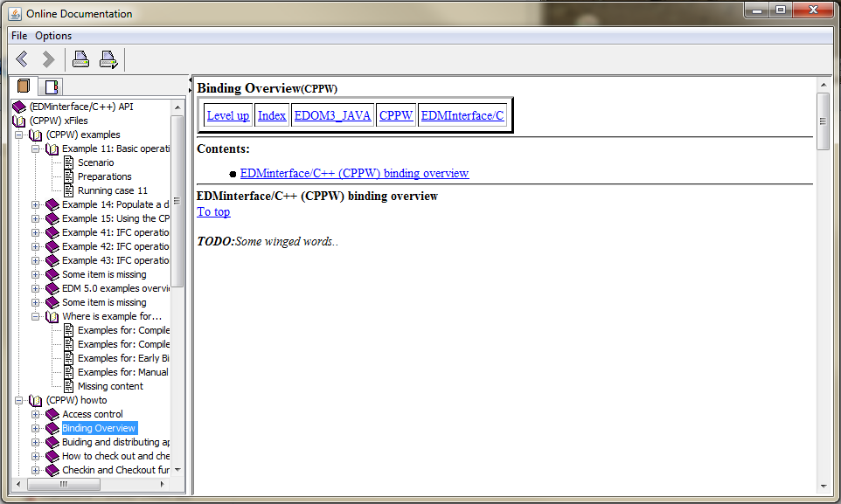Screen dimensions: 841x504
Task: Collapse the Where is example for… node
Action: 36,316
